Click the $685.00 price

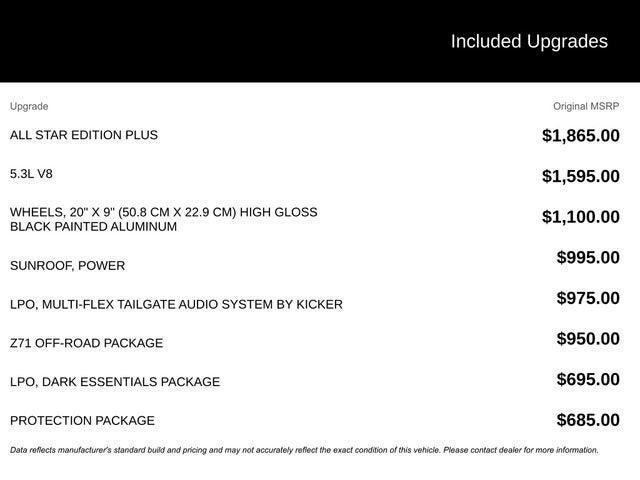588,420
